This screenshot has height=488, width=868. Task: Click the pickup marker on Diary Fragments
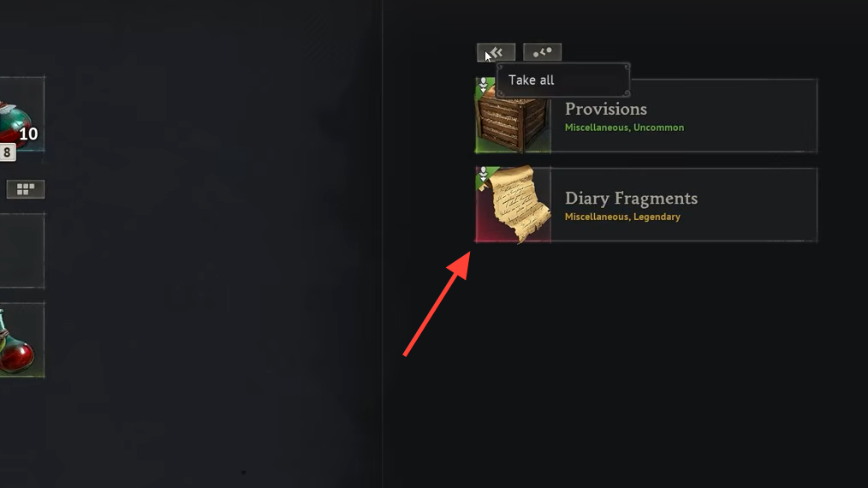[484, 175]
